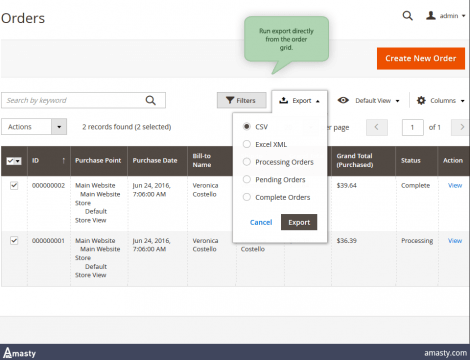Click the $36.39 grand total cell
Image resolution: width=470 pixels, height=360 pixels.
[x=346, y=240]
